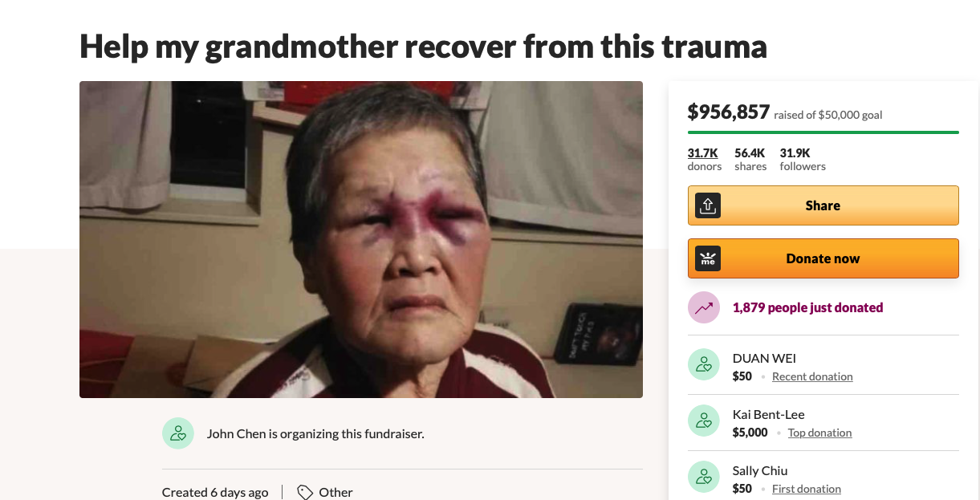980x500 pixels.
Task: Click the Other category label
Action: pyautogui.click(x=335, y=492)
